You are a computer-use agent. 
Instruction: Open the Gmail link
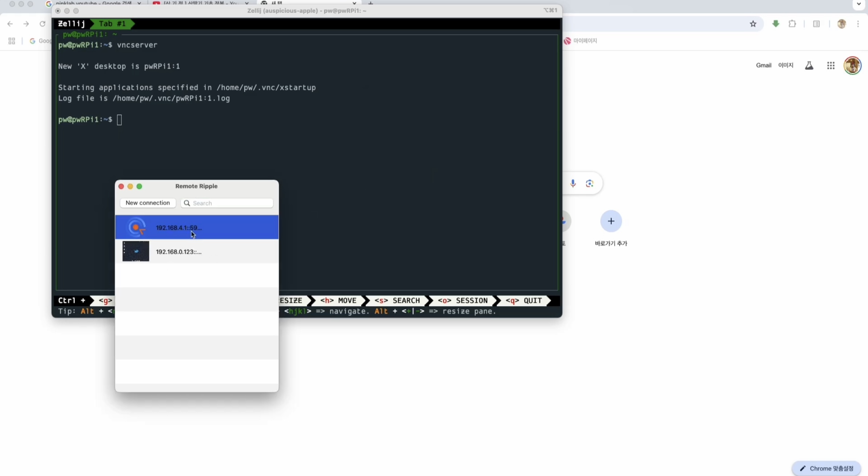pos(763,65)
